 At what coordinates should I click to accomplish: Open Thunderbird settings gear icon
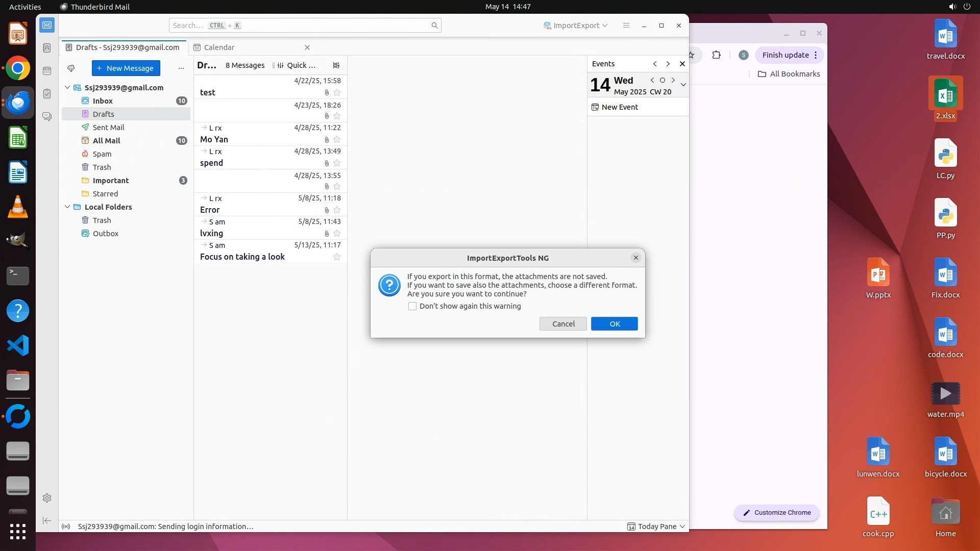[x=47, y=498]
